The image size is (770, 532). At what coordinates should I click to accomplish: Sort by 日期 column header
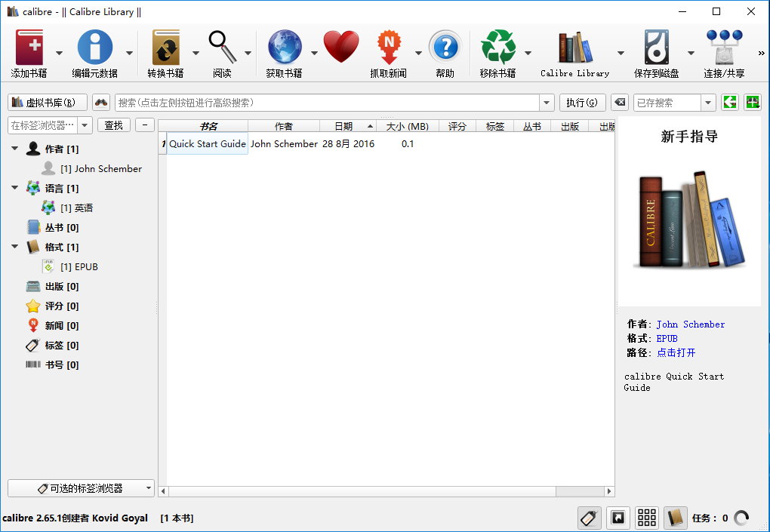[348, 126]
